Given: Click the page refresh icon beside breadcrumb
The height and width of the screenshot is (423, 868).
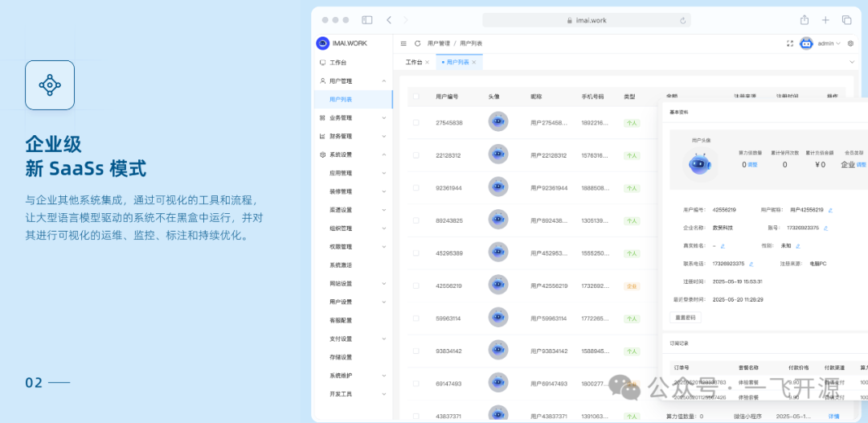Looking at the screenshot, I should [417, 43].
